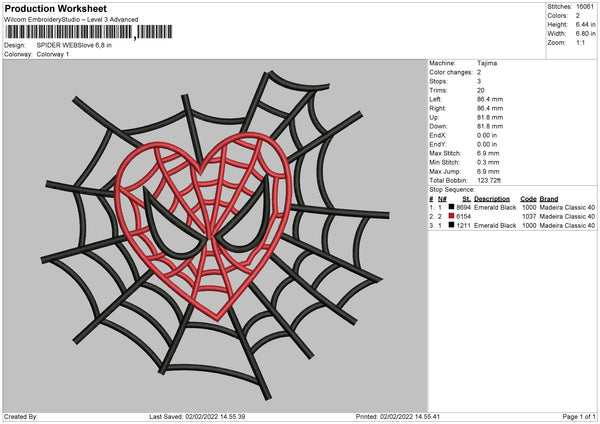Click 'Emerald Black' in stop row 3
The height and width of the screenshot is (424, 600).
[495, 226]
